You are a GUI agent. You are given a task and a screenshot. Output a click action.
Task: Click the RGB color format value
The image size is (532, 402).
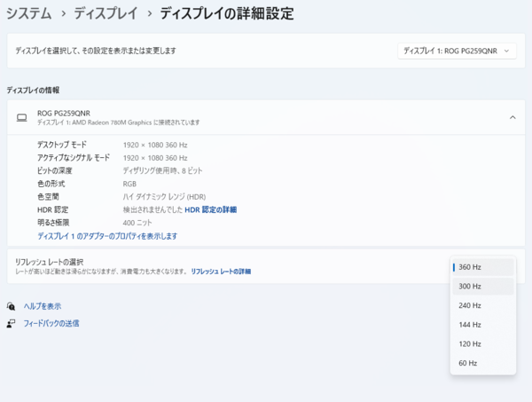[129, 184]
